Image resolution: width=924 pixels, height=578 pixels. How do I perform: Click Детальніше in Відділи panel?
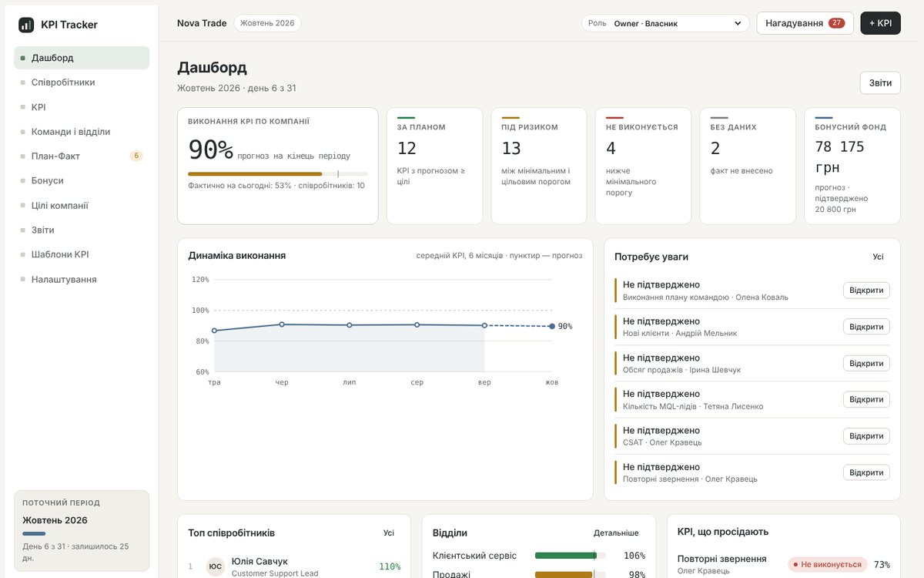point(616,533)
